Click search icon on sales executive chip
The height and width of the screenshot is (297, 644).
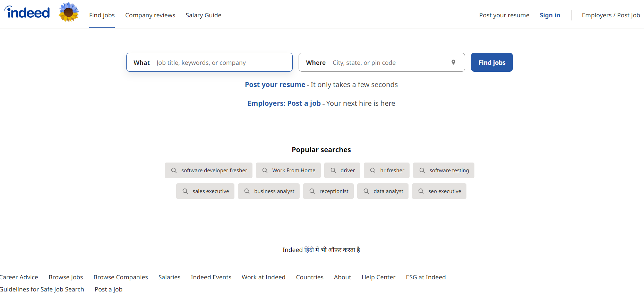185,191
